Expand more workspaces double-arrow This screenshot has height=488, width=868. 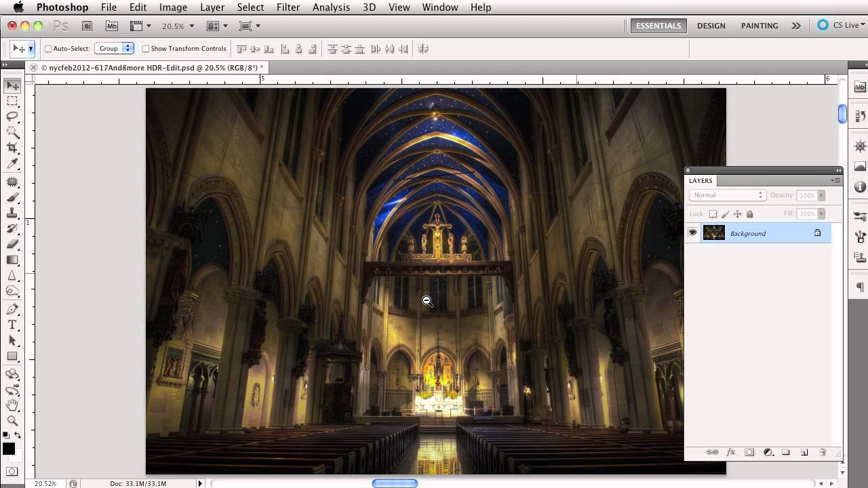pos(796,26)
